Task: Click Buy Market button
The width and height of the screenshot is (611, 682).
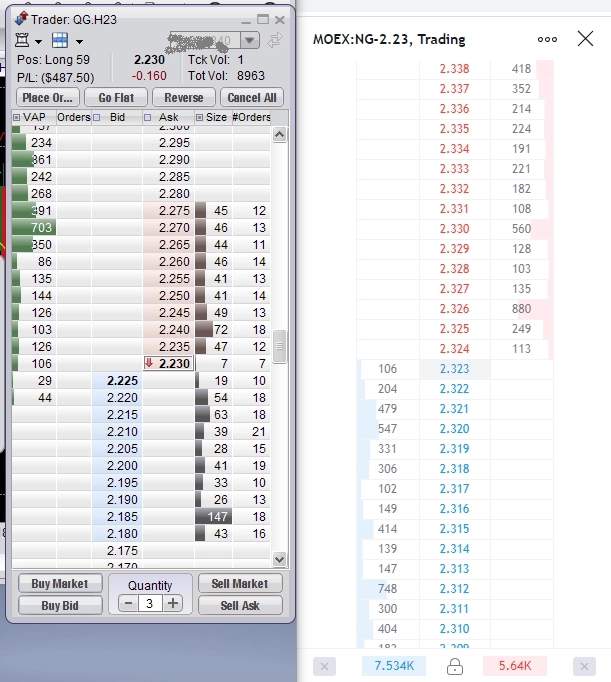Action: pyautogui.click(x=60, y=584)
